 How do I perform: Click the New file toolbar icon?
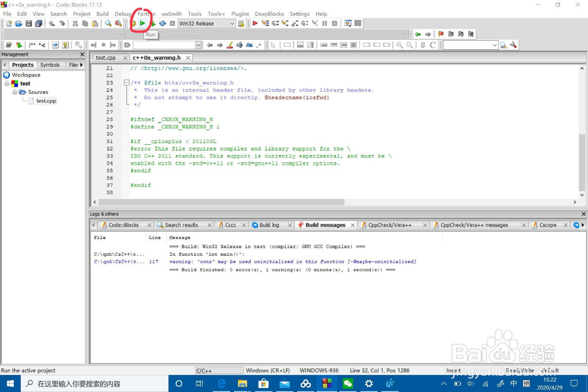9,24
